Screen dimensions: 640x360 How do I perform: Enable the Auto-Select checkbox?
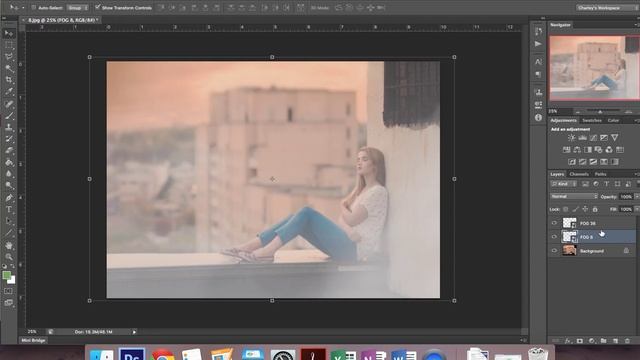[34, 7]
